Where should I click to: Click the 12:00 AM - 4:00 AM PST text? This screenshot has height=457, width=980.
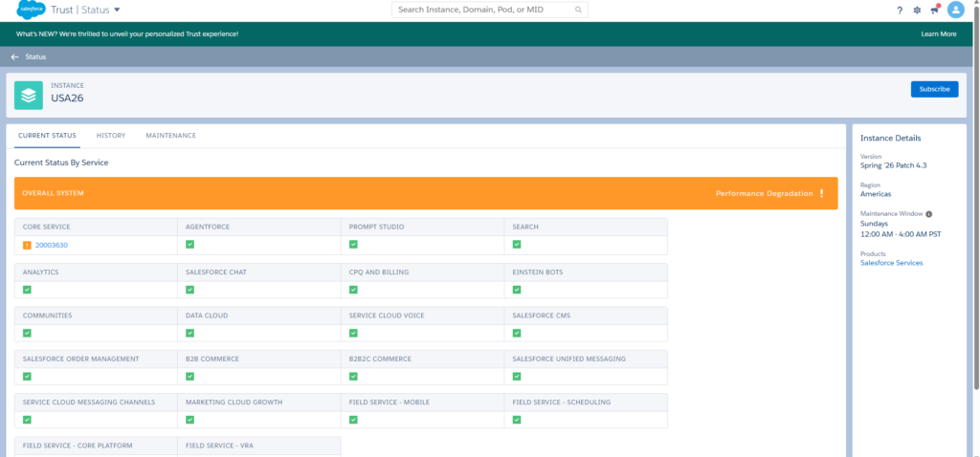[901, 234]
